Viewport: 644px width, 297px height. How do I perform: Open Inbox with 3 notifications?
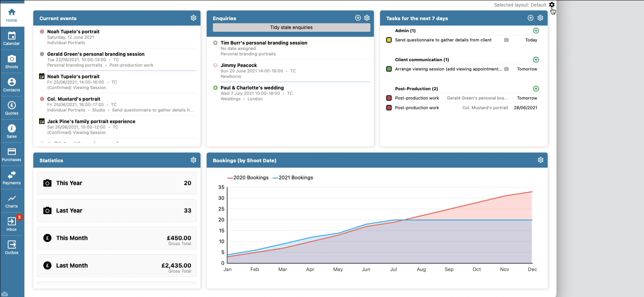[x=12, y=224]
